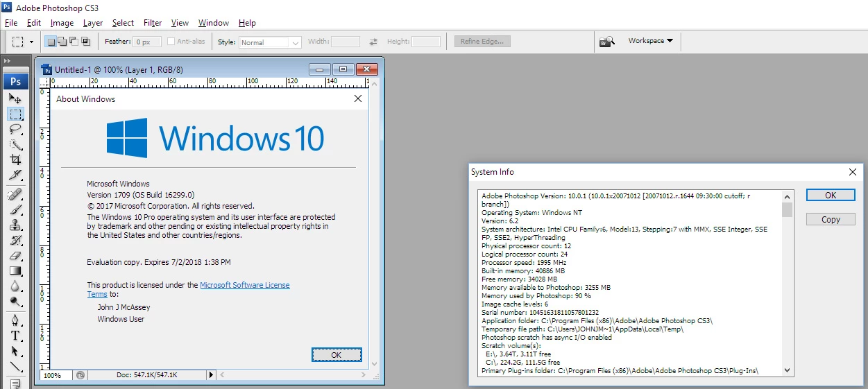This screenshot has height=389, width=868.
Task: Click the Height input field
Action: [426, 42]
